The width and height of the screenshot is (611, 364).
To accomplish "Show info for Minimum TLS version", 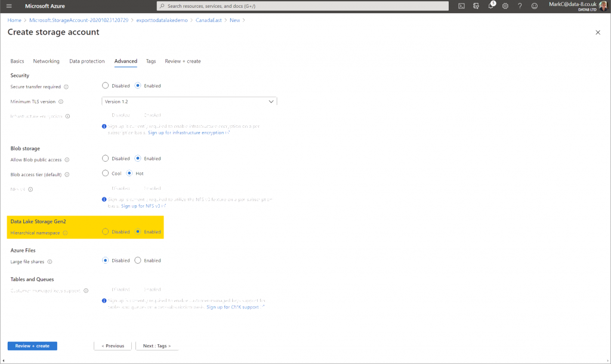I will click(61, 101).
